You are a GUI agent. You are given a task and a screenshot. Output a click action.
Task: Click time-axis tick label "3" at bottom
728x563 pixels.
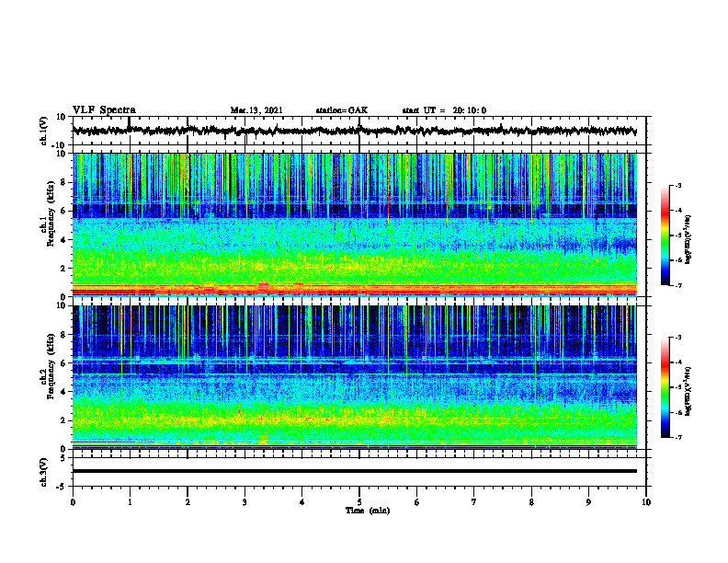pyautogui.click(x=245, y=502)
